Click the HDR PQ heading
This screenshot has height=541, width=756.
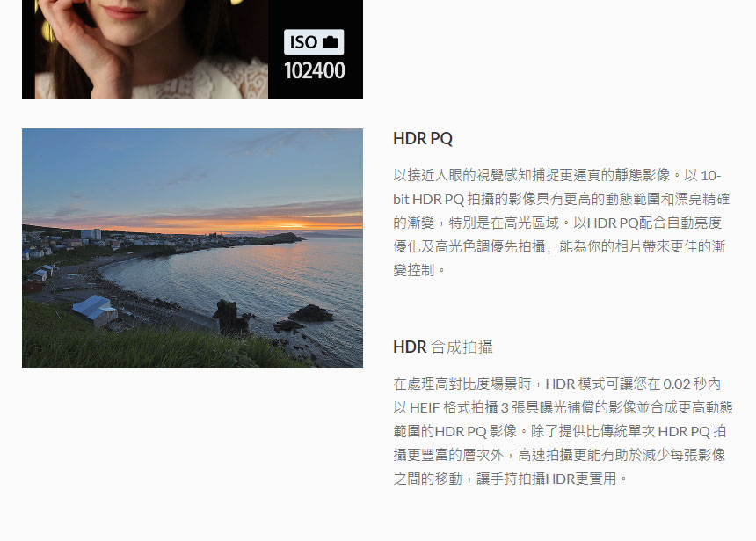(x=423, y=139)
